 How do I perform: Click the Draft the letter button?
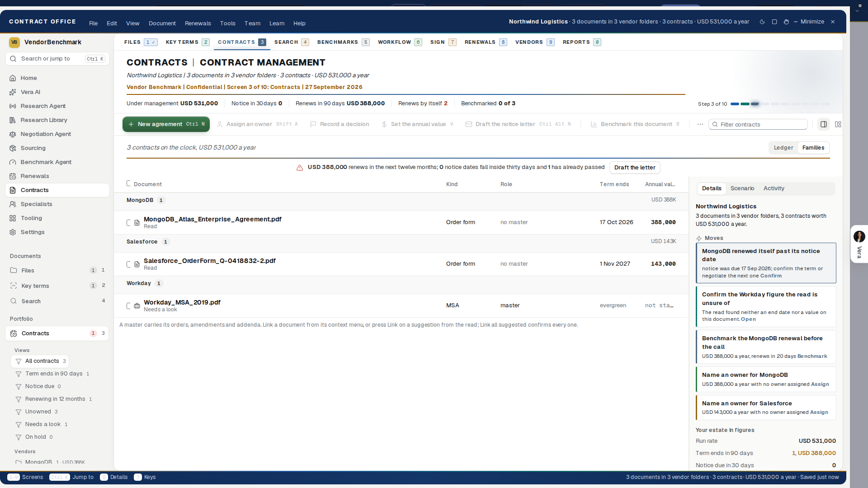pyautogui.click(x=635, y=168)
